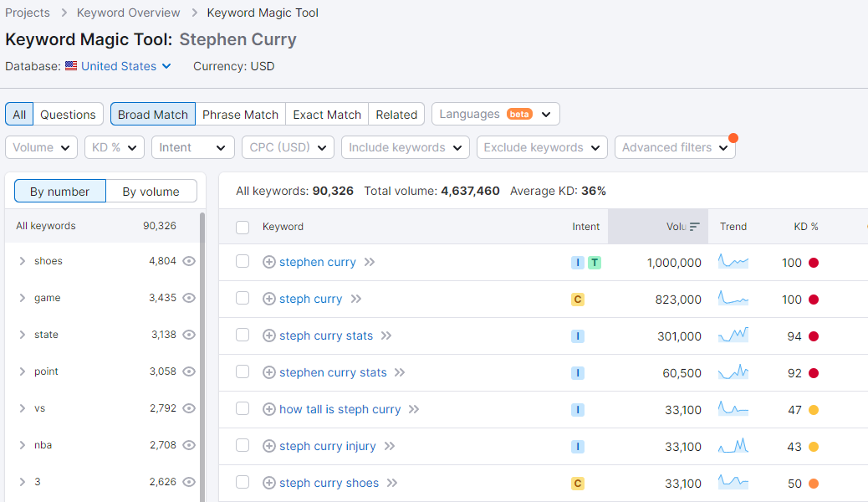Viewport: 868px width, 502px height.
Task: Click the Transactional 'T' badge for 'stephen curry'
Action: pos(595,263)
